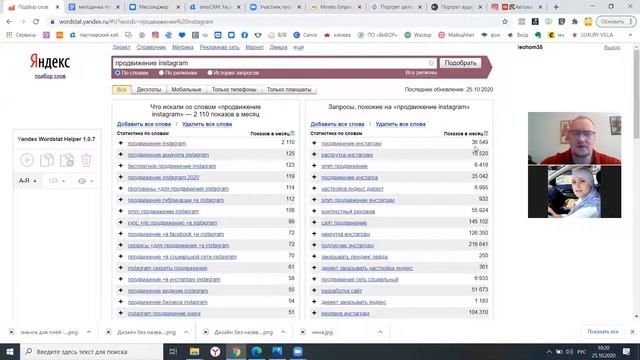Click Wordstat Helper add-phrase circle plus icon
The height and width of the screenshot is (360, 640).
27,160
